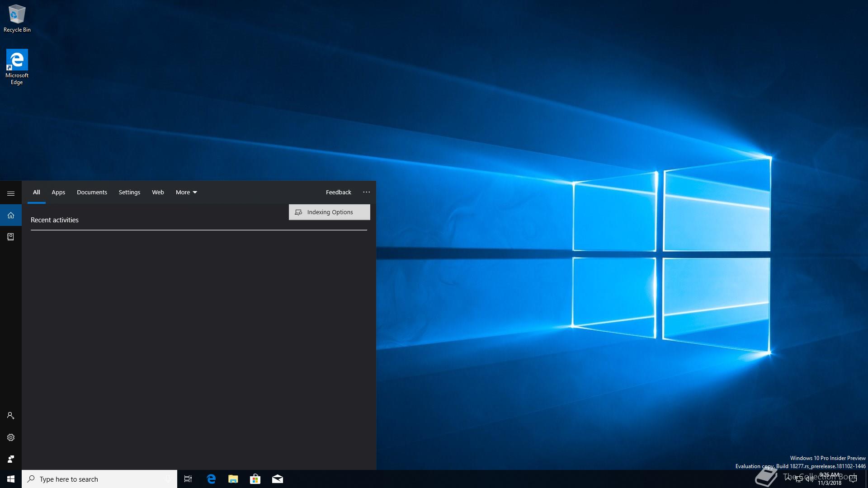This screenshot has width=868, height=488.
Task: Select the Home icon in search sidebar
Action: pos(11,215)
